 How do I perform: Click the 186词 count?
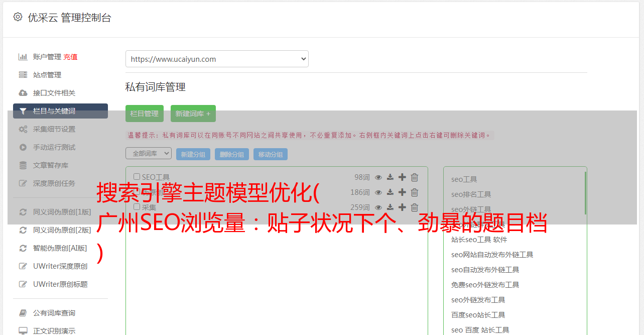(360, 192)
